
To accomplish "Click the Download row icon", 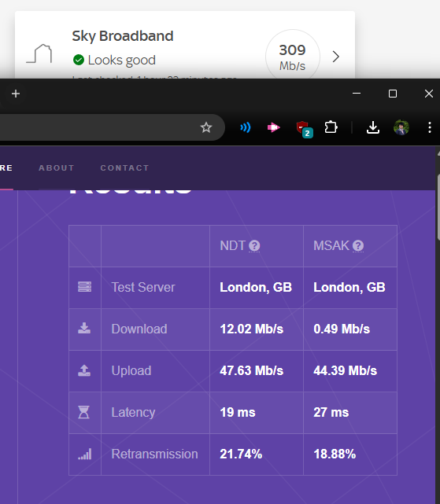I will pos(84,328).
